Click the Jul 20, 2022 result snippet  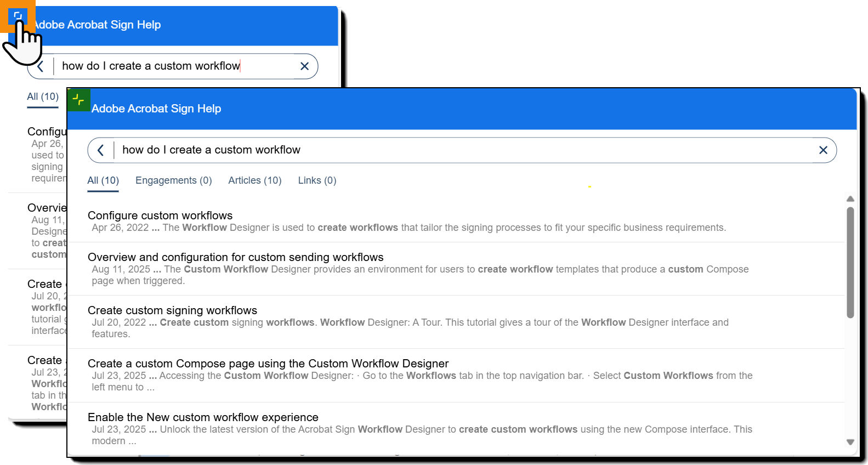click(410, 328)
